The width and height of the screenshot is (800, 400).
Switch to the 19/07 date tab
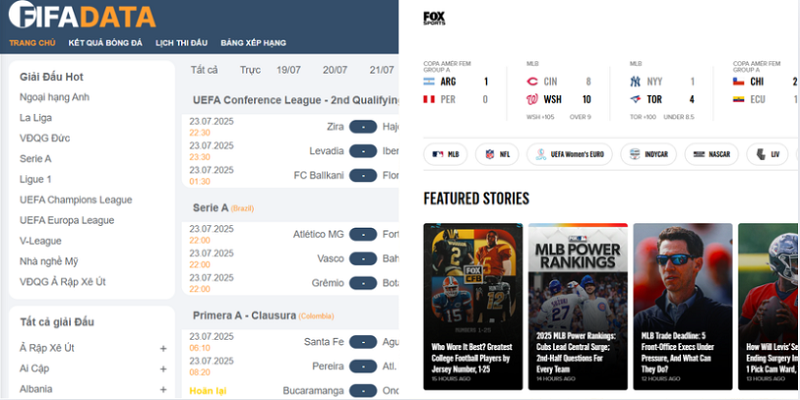coord(289,70)
